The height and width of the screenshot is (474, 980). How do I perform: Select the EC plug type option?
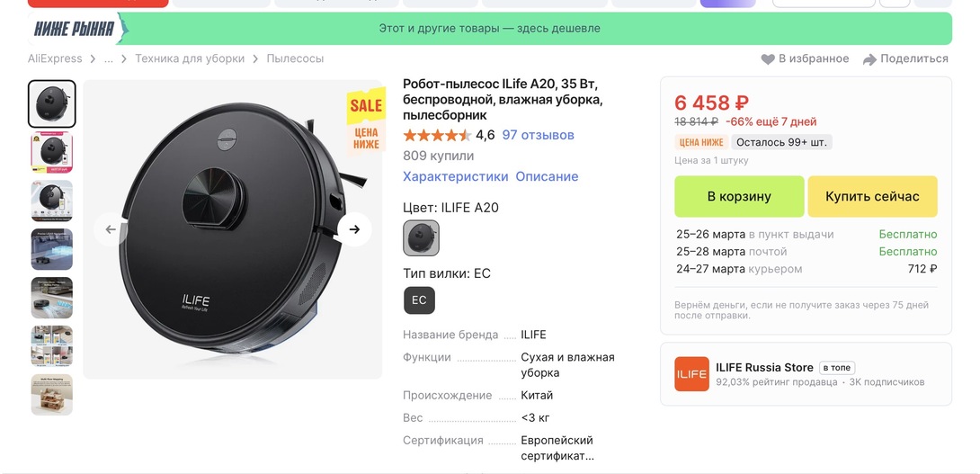419,300
